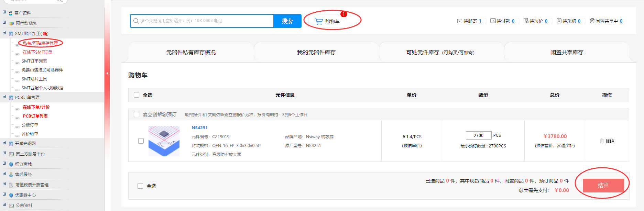Image resolution: width=644 pixels, height=211 pixels.
Task: Click the sidebar collapse arrow handle
Action: 107,73
